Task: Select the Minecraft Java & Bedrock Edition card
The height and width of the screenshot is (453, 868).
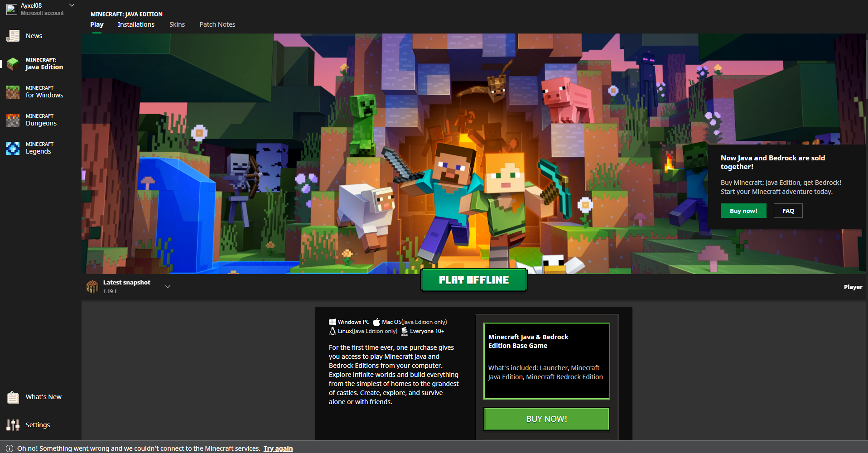Action: click(547, 361)
